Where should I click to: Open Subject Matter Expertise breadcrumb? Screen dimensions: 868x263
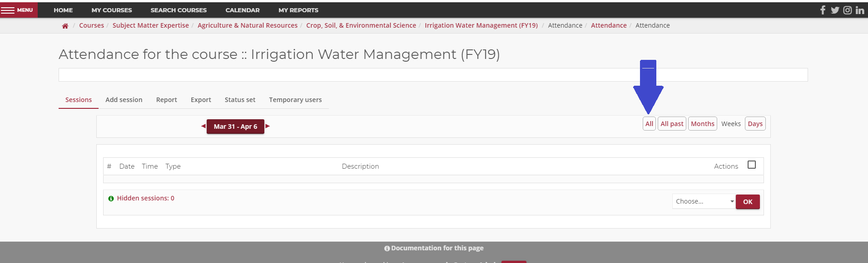pos(151,25)
